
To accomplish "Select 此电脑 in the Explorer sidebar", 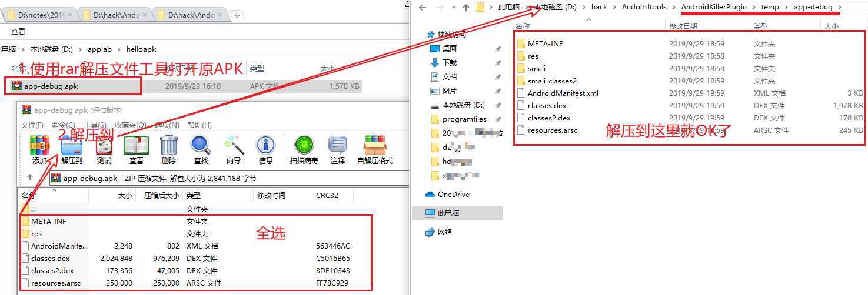I will (448, 213).
